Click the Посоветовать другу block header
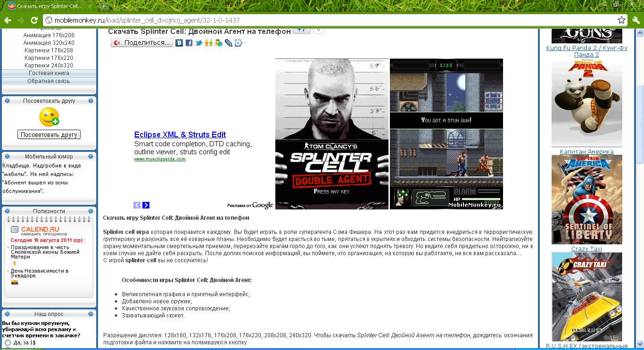The height and width of the screenshot is (350, 644). pos(49,101)
